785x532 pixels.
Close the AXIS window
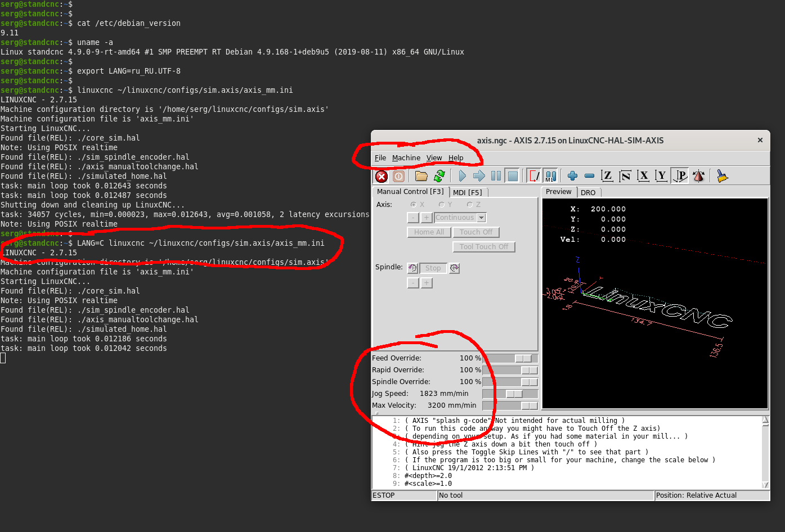click(x=760, y=140)
